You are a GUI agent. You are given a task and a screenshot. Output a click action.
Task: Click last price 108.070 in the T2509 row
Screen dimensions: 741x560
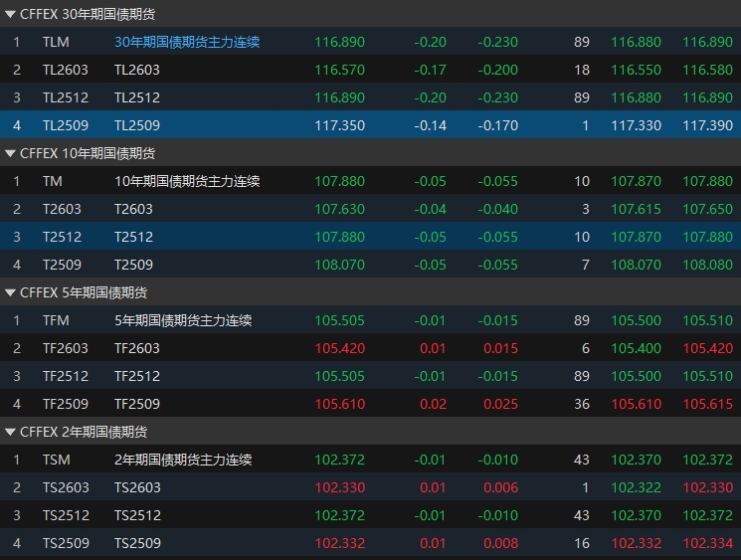click(x=340, y=265)
